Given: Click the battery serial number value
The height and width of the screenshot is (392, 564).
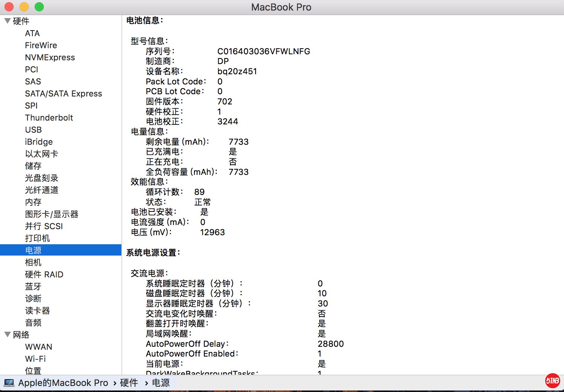Looking at the screenshot, I should point(264,51).
